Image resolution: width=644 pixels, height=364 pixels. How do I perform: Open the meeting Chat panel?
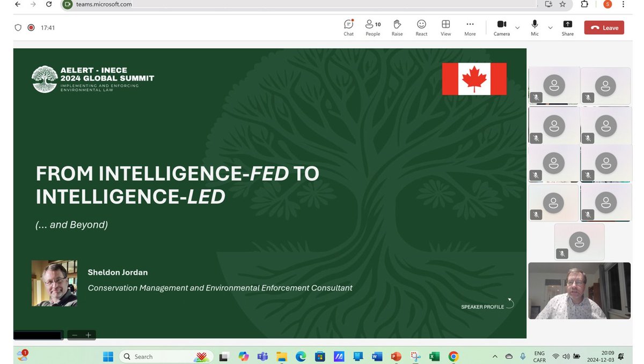click(x=348, y=27)
